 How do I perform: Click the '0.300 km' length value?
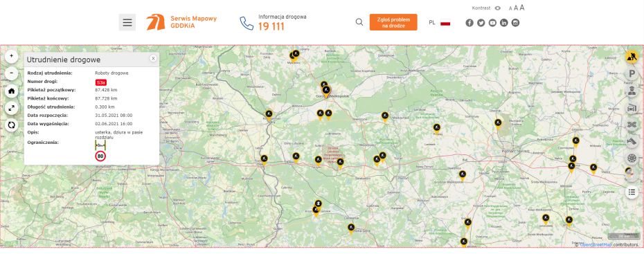coord(105,107)
